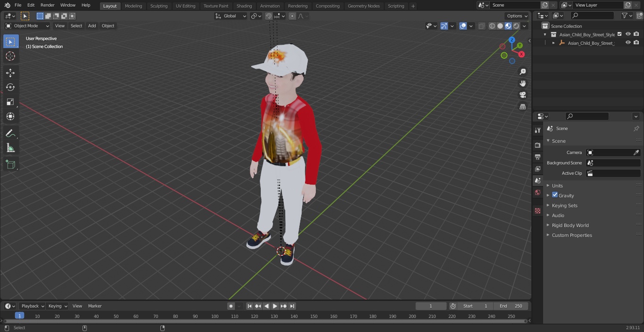Switch perspective/orthographic grid icon

click(x=522, y=107)
